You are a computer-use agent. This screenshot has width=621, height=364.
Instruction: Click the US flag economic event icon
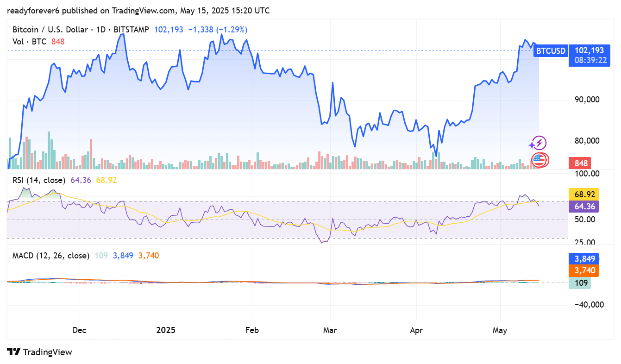pyautogui.click(x=539, y=160)
